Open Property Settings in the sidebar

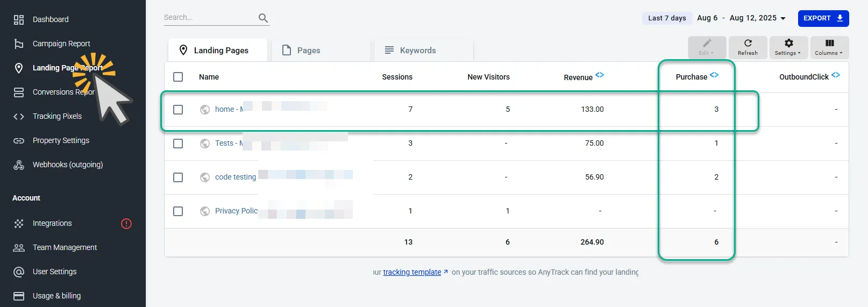tap(61, 140)
